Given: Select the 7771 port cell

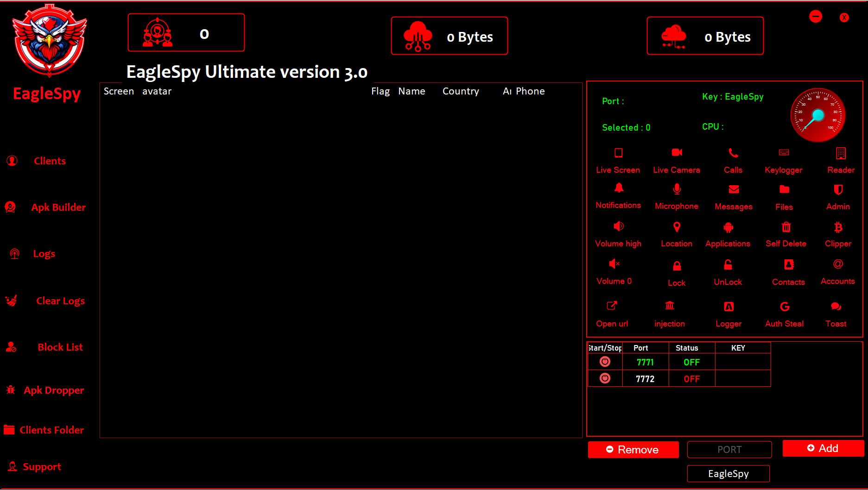Looking at the screenshot, I should pos(645,362).
